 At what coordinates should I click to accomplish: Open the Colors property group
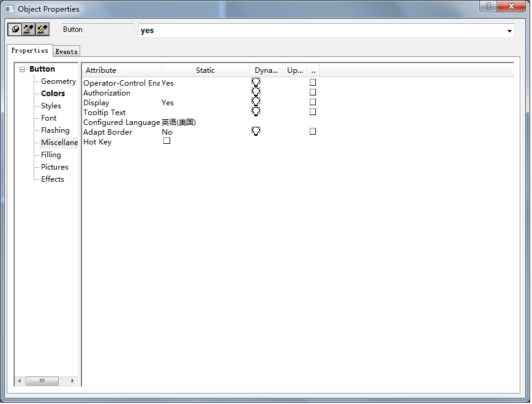click(53, 94)
